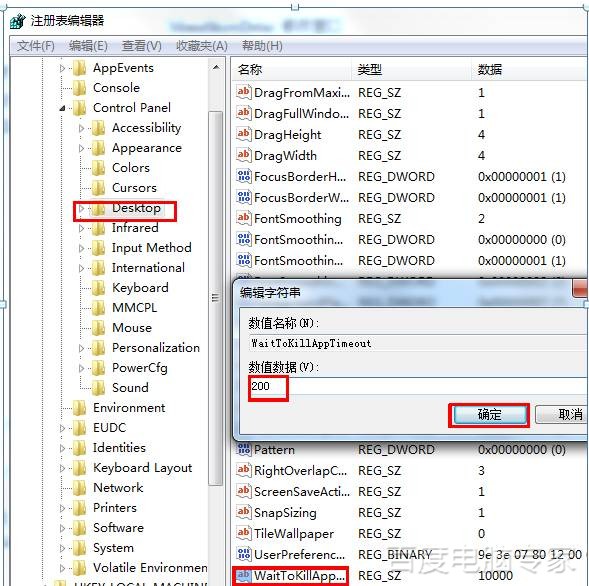Image resolution: width=589 pixels, height=586 pixels.
Task: Click the 数据 column header
Action: [x=530, y=69]
